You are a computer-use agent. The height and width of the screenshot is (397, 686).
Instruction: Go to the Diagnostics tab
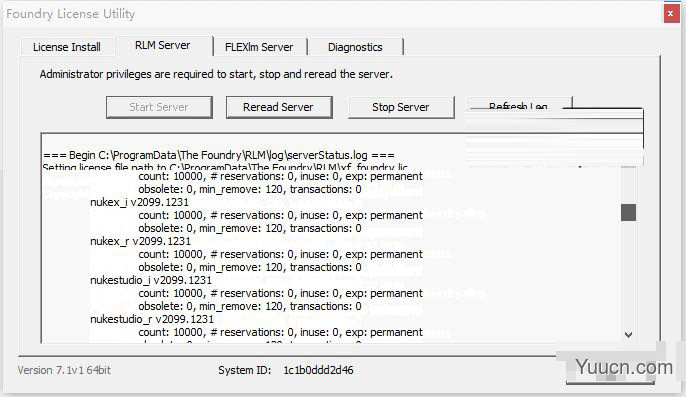(x=355, y=47)
